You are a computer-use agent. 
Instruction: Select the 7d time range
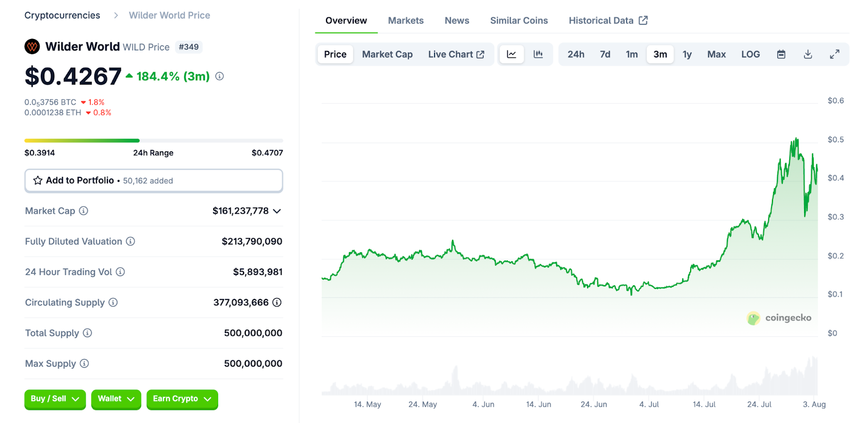605,54
